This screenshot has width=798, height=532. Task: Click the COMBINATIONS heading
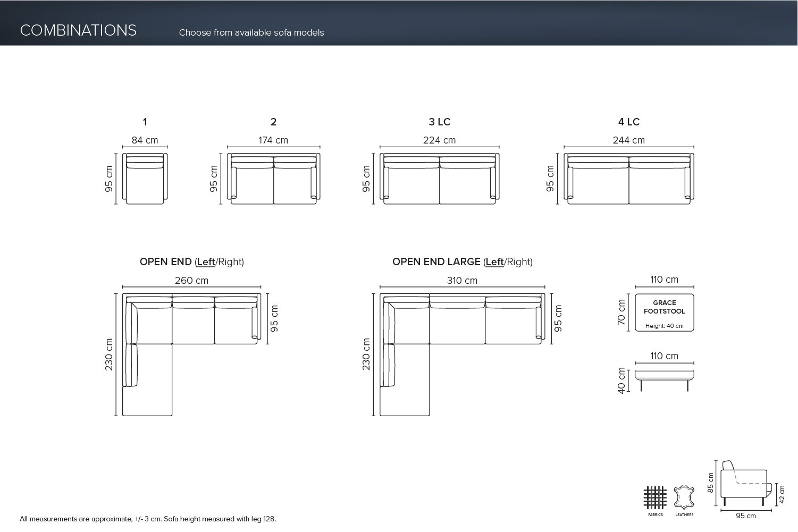[x=78, y=30]
